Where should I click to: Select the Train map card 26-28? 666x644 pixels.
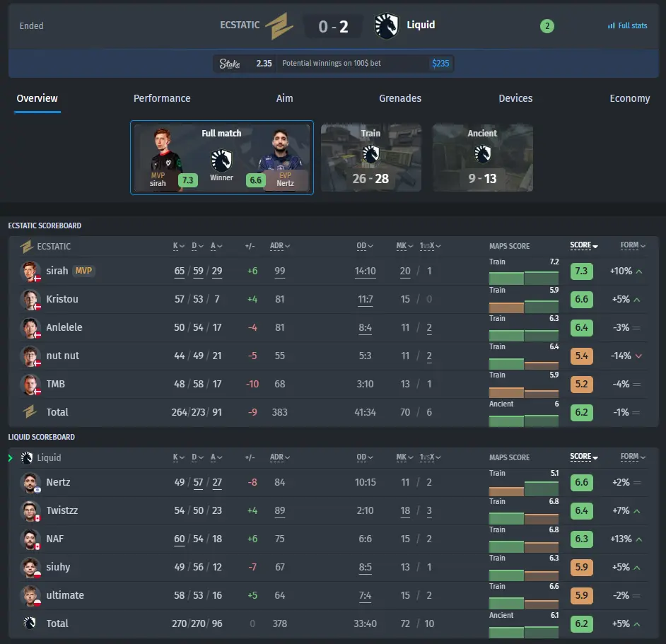tap(370, 158)
